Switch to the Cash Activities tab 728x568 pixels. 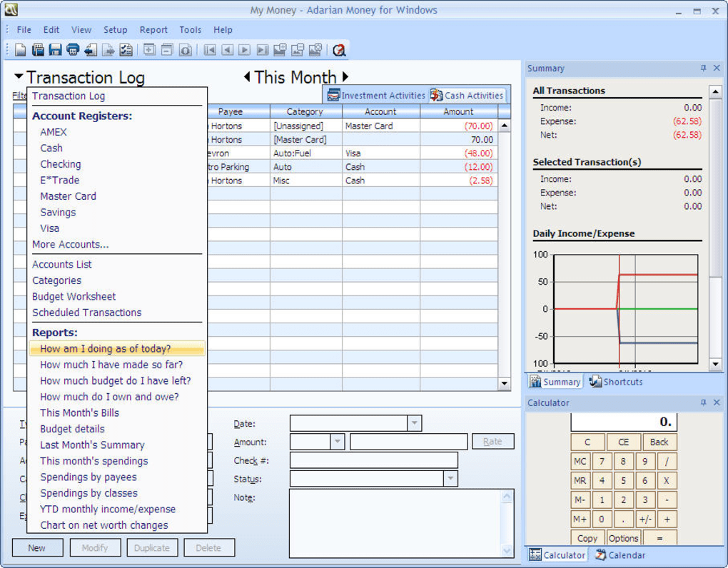click(467, 96)
